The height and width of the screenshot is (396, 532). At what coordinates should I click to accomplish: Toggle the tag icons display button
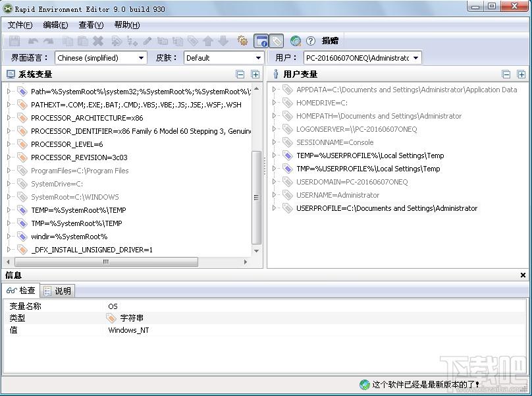(x=277, y=41)
